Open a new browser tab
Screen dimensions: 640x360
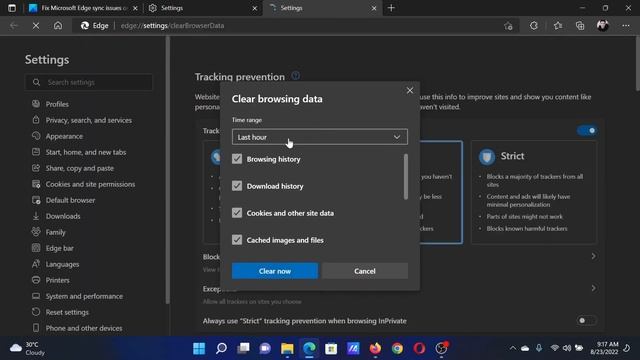[391, 8]
